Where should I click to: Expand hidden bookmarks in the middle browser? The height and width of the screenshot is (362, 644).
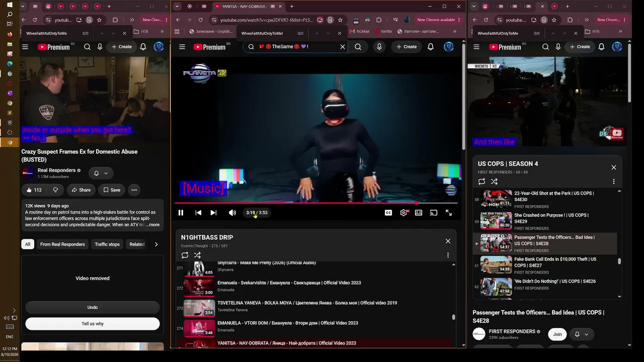[x=455, y=31]
